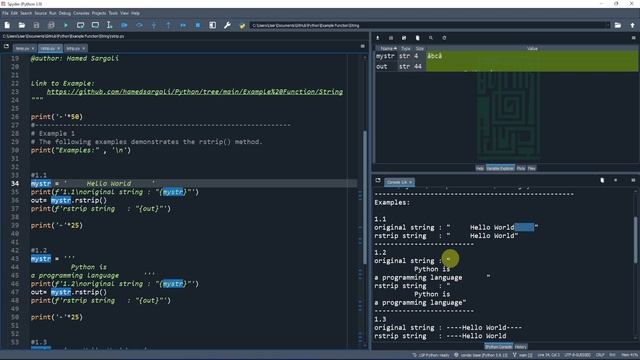
Task: Open the Debug menu
Action: (64, 13)
